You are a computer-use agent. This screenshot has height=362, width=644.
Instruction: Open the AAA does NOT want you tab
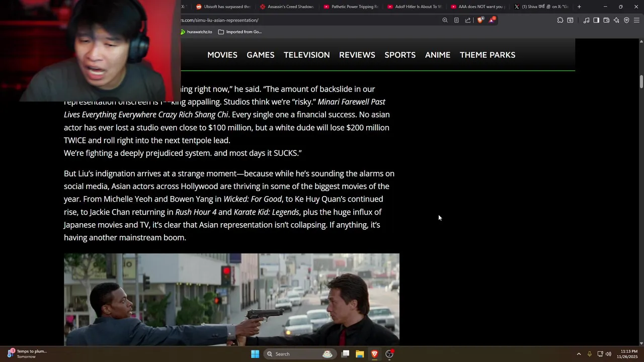478,7
